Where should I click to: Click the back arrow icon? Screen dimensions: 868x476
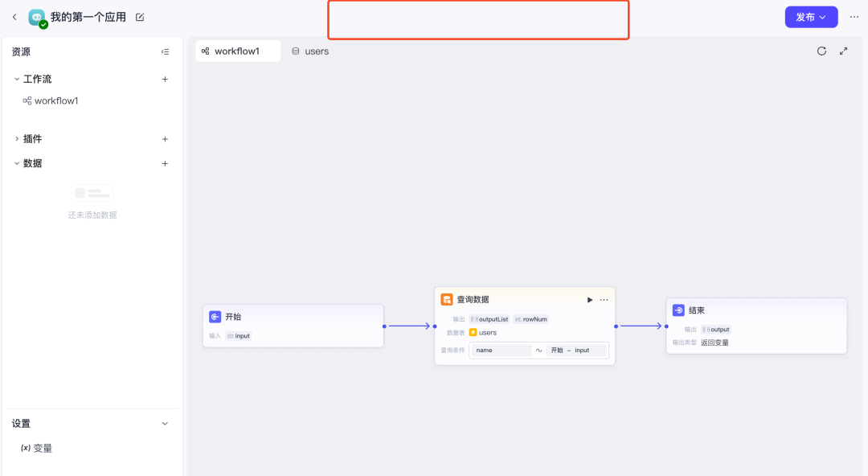point(14,17)
